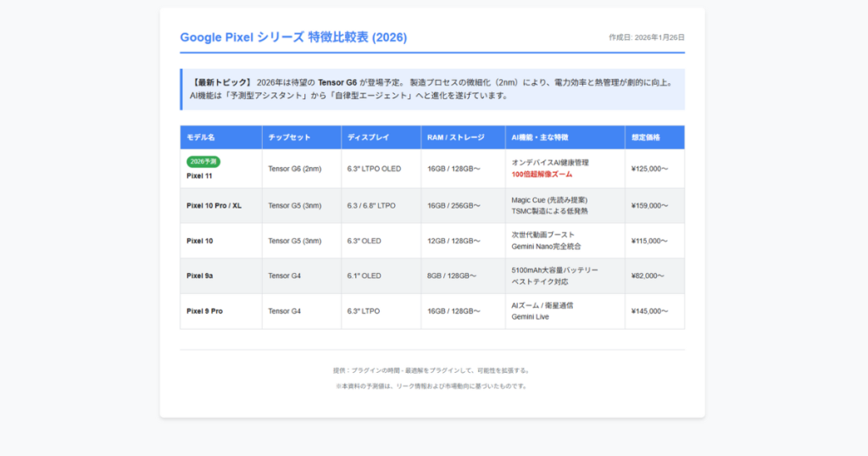Click the 想定価格 column header
The image size is (868, 456).
(x=646, y=136)
